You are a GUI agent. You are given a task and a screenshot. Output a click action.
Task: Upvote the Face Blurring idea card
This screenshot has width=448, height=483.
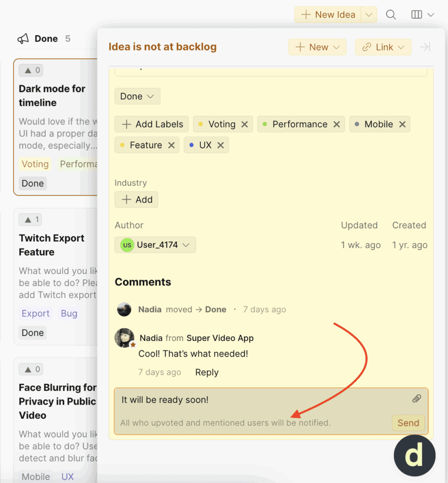coord(31,369)
